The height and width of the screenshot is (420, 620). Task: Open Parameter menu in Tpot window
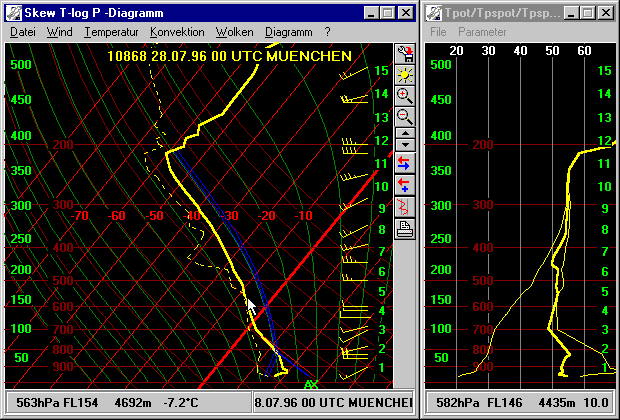point(482,32)
